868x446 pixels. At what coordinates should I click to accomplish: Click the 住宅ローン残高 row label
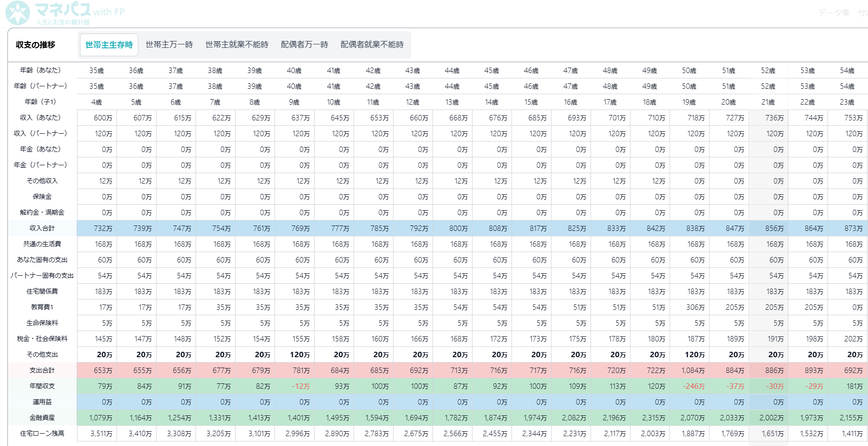[42, 434]
